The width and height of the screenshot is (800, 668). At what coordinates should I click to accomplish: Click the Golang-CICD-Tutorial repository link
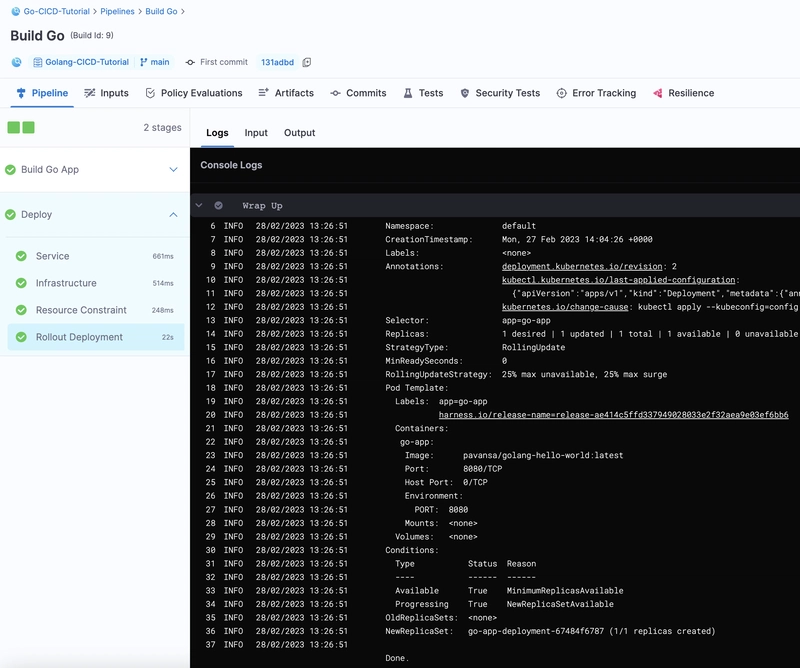(87, 62)
